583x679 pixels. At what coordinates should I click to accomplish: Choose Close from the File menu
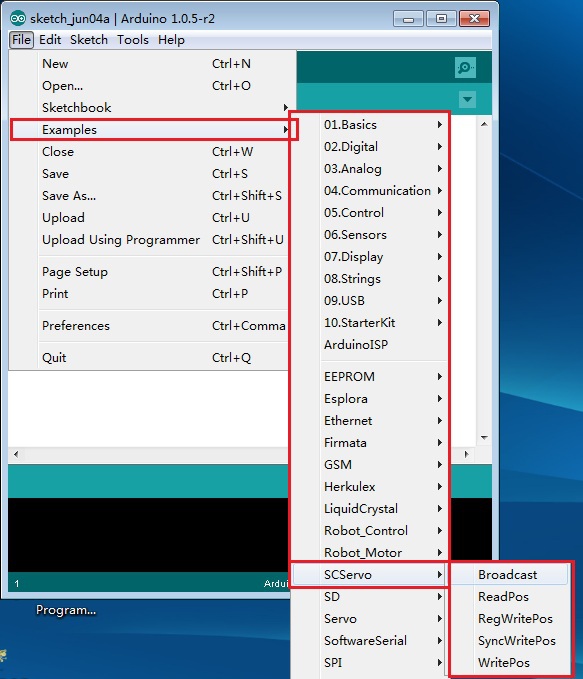coord(149,152)
